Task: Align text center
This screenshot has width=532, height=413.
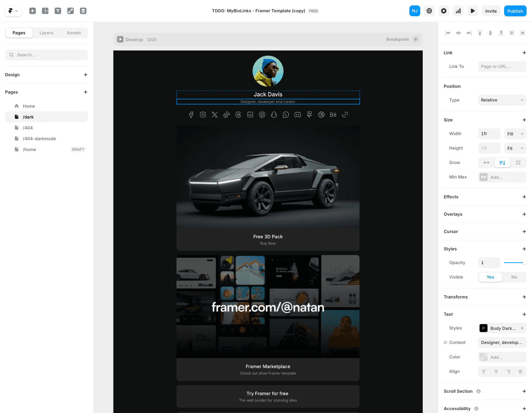Action: (x=496, y=371)
